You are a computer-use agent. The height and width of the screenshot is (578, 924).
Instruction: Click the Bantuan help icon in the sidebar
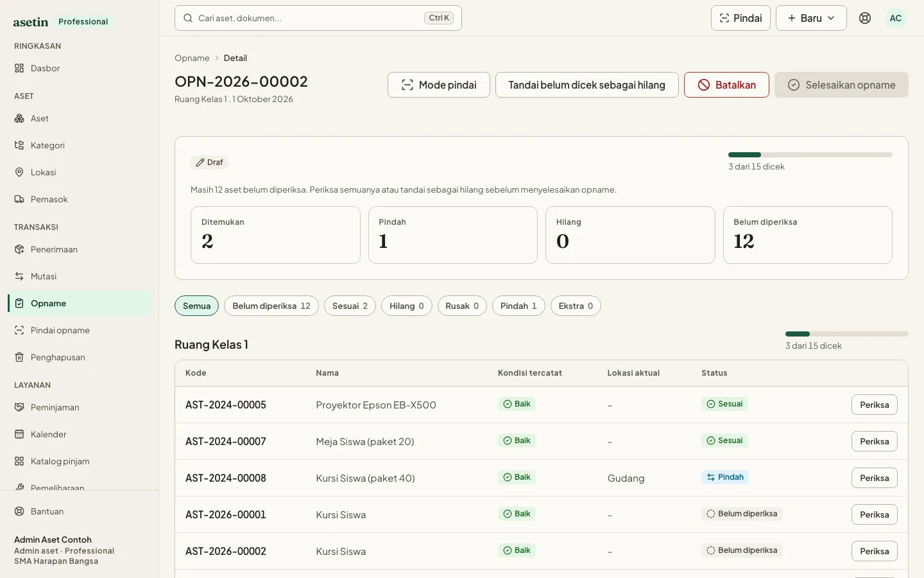(x=19, y=511)
